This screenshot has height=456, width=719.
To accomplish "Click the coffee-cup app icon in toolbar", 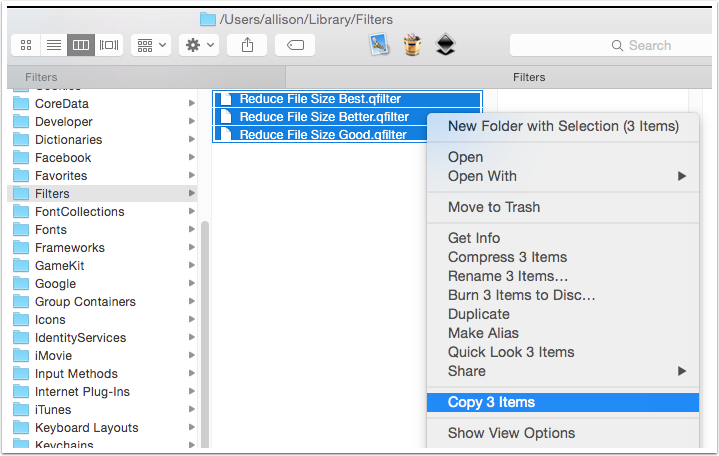I will (x=412, y=45).
